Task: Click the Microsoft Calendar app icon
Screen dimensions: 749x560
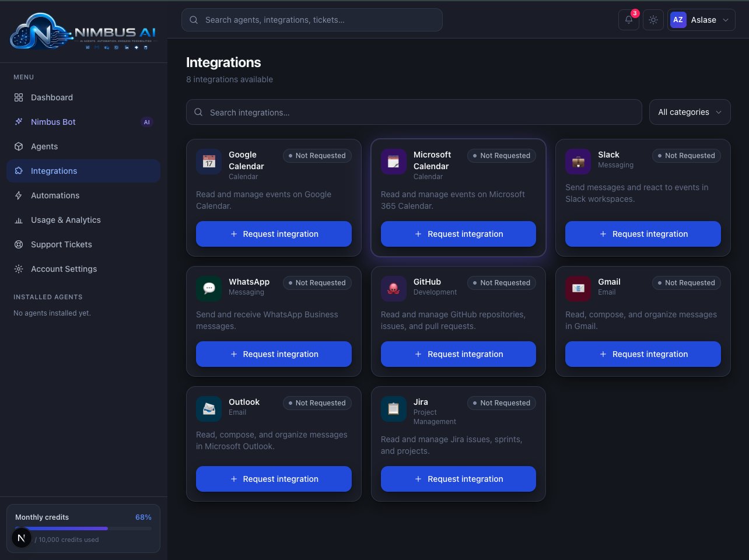Action: [x=394, y=162]
